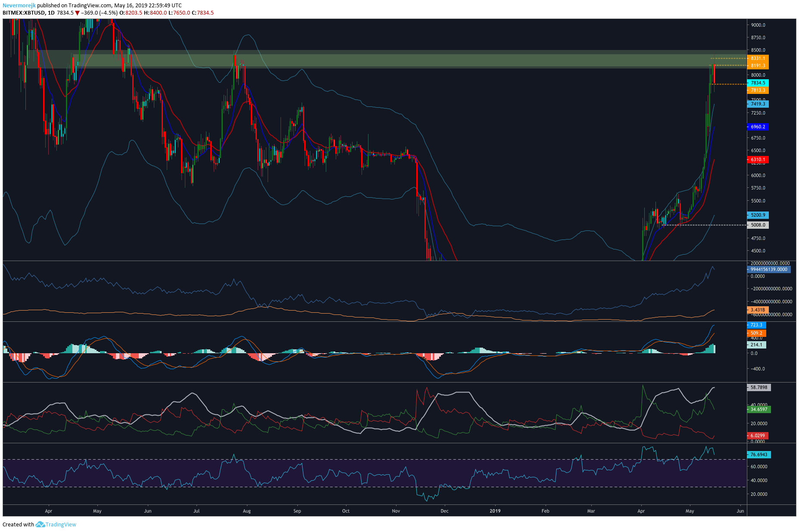
Task: Click the 9000.0 price scale tick
Action: coord(758,25)
